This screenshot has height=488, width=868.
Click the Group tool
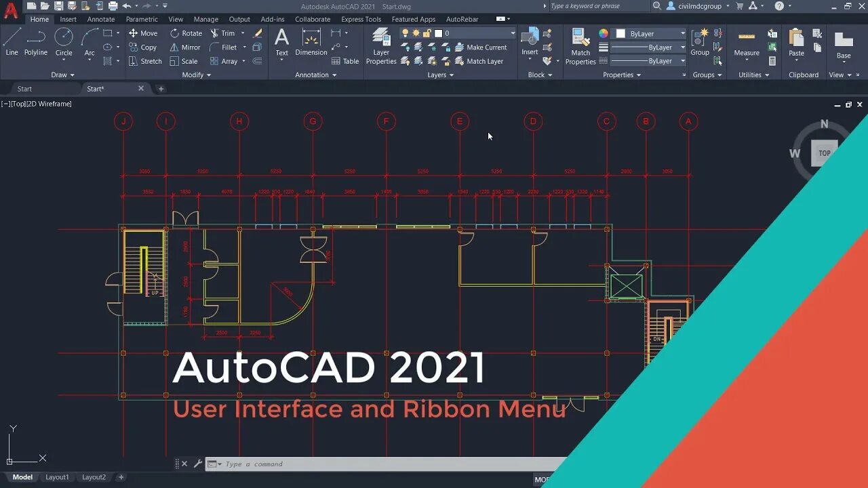pos(700,42)
